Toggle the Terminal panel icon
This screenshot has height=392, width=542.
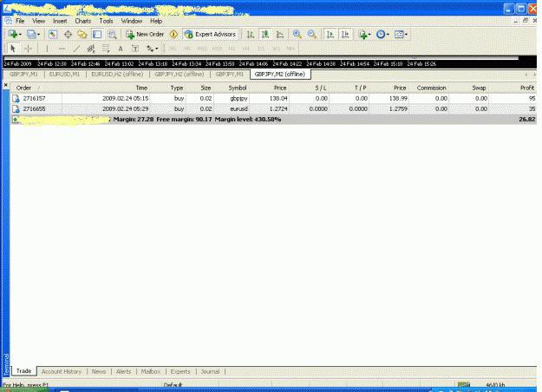tap(97, 34)
